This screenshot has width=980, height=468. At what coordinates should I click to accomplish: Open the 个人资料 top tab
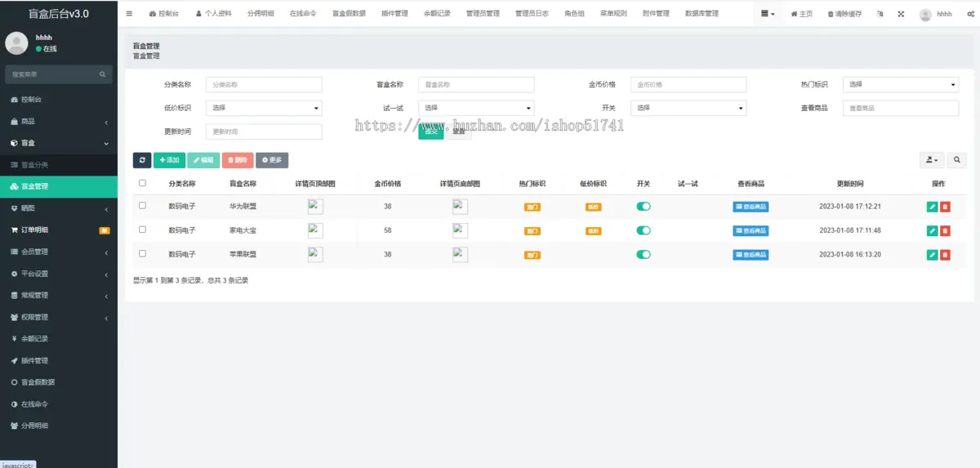[213, 14]
